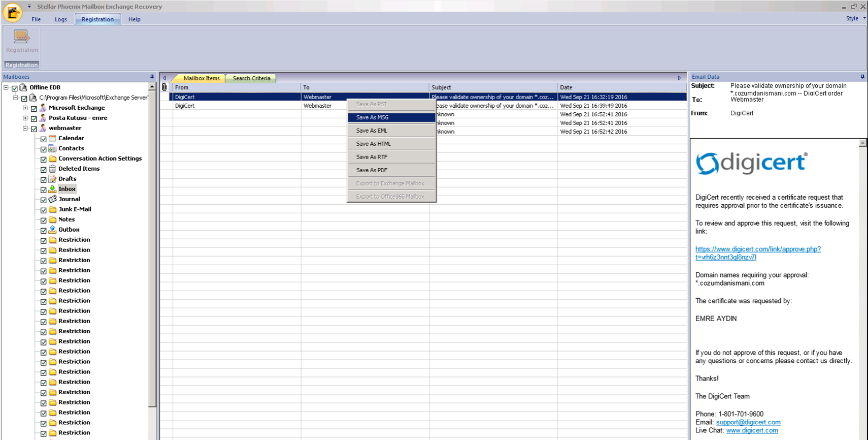
Task: Select the Registration ribbon tab
Action: 97,19
